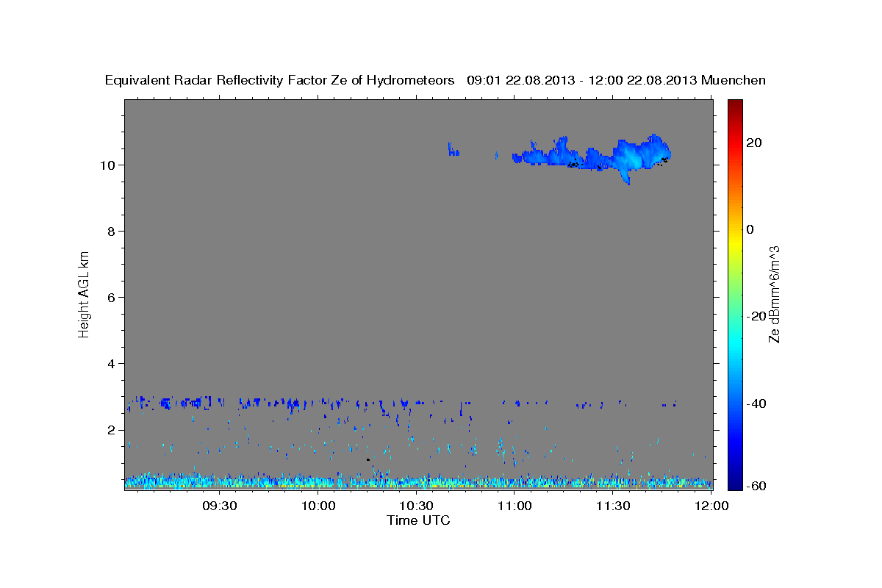This screenshot has width=882, height=588.
Task: Click the 10:30 time tick label
Action: pos(416,506)
